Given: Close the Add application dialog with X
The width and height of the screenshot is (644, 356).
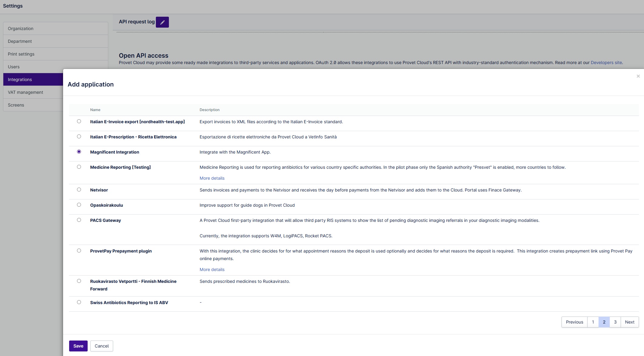Looking at the screenshot, I should tap(638, 76).
